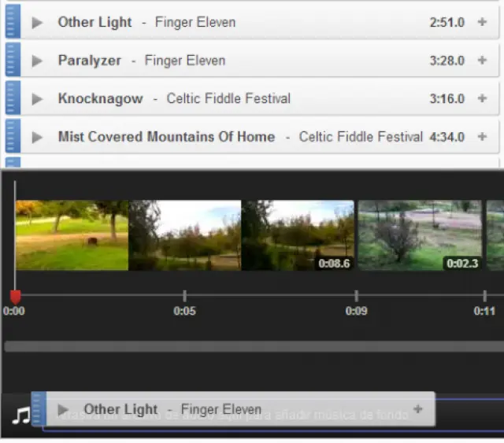
Task: Add Knocknagow using the plus icon
Action: (483, 99)
